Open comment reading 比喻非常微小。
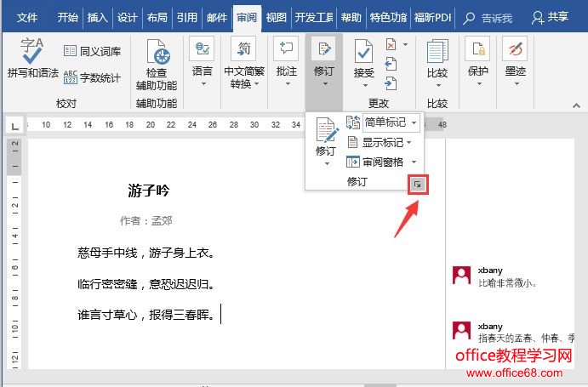Screen dimensions: 588x387 click(x=507, y=283)
